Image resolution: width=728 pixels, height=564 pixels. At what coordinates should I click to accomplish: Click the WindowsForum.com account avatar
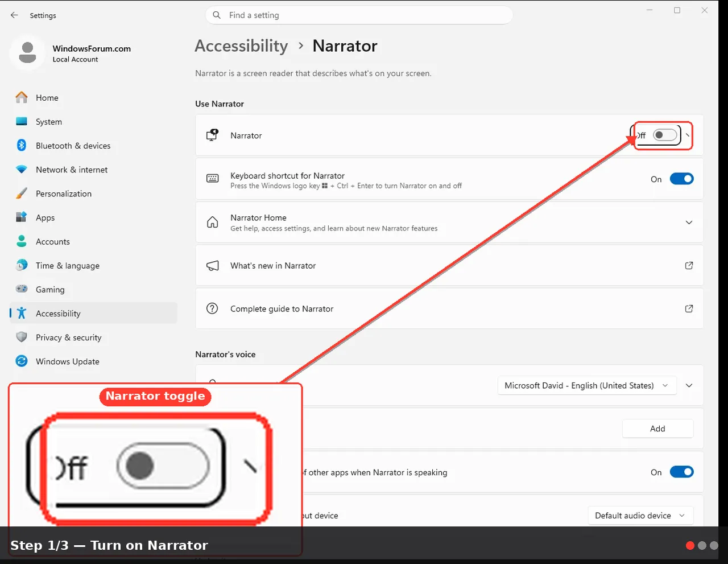27,52
